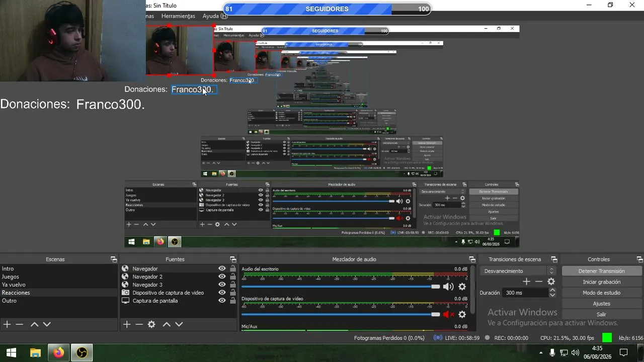Viewport: 644px width, 362px height.
Task: Open the Windows notification center icon
Action: (623, 353)
